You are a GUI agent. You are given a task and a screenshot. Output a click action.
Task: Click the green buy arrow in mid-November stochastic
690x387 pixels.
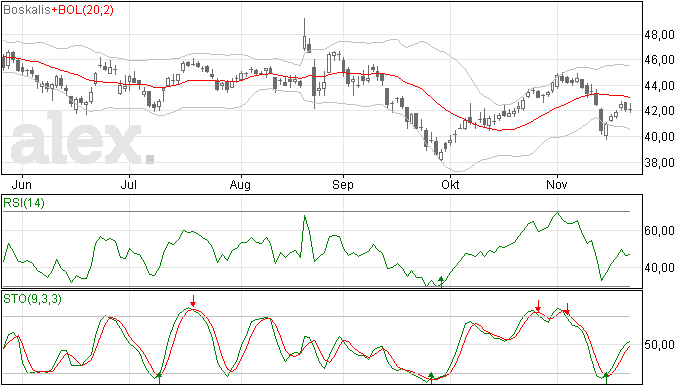[x=606, y=378]
